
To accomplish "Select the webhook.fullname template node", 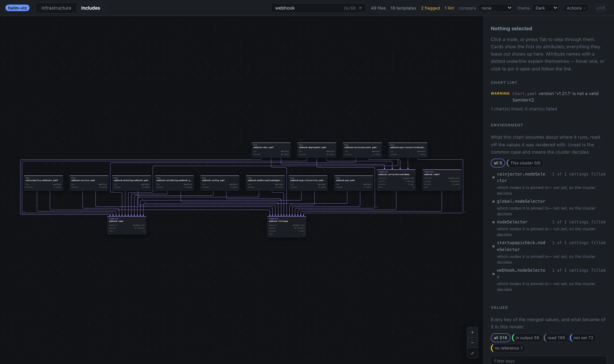I will [287, 227].
